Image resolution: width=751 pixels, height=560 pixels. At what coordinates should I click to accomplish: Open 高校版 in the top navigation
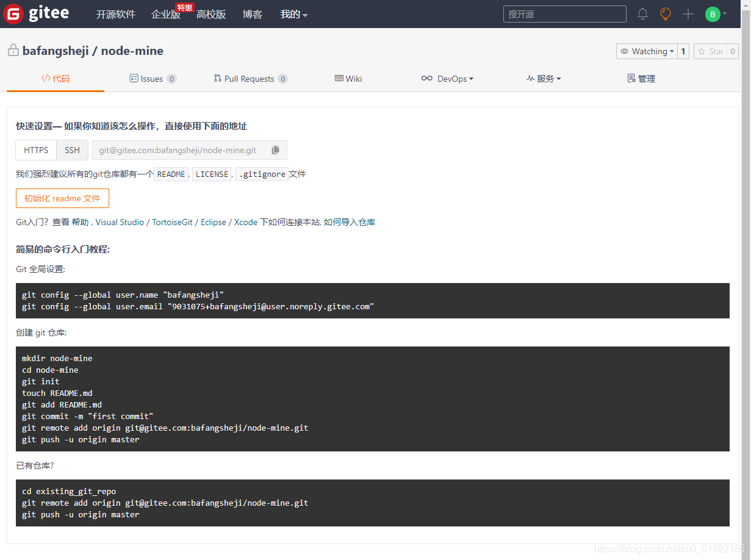click(x=211, y=14)
